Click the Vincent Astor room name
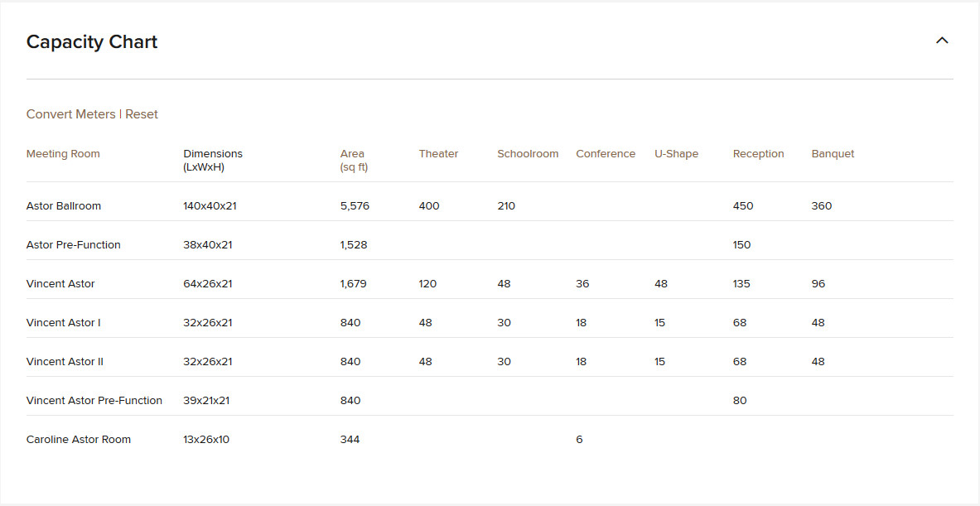 pos(60,283)
